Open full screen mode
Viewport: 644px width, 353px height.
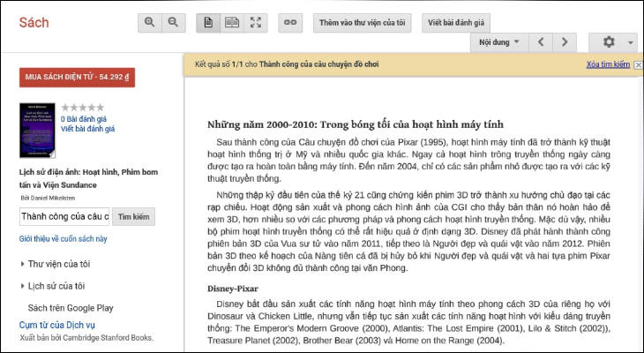coord(256,23)
